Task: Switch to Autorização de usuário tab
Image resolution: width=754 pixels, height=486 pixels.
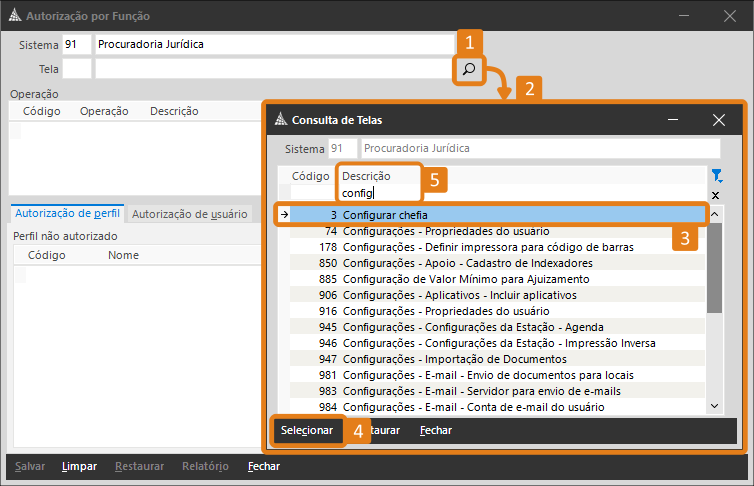Action: pyautogui.click(x=190, y=214)
